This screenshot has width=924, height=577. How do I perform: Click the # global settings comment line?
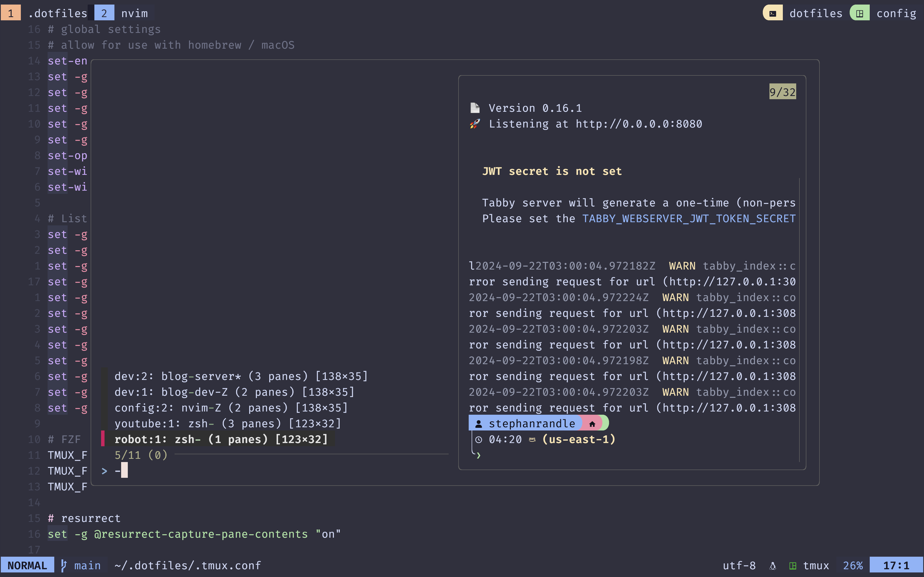(104, 29)
